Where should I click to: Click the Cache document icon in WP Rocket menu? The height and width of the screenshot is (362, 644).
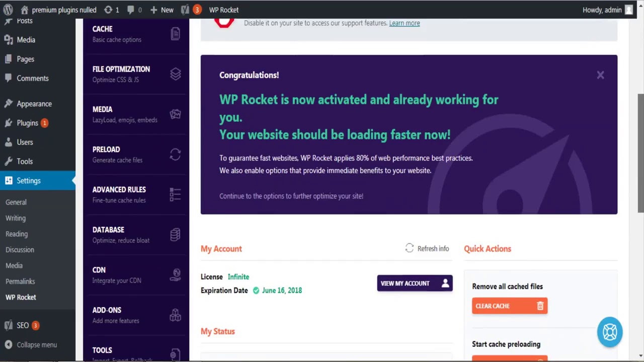[175, 34]
